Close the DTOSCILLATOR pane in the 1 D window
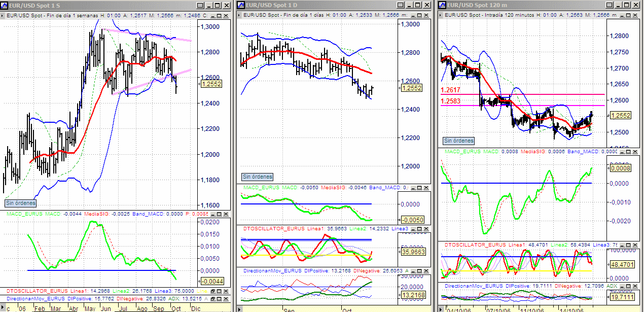Image resolution: width=644 pixels, height=312 pixels. (426, 229)
